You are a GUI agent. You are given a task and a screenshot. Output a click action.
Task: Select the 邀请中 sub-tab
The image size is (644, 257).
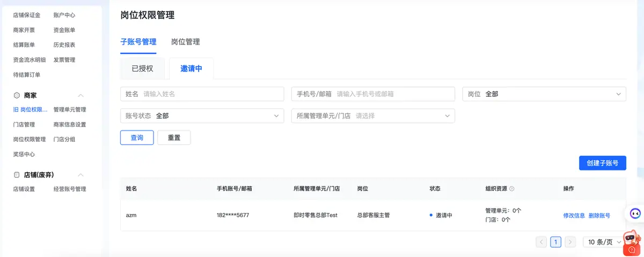click(191, 69)
